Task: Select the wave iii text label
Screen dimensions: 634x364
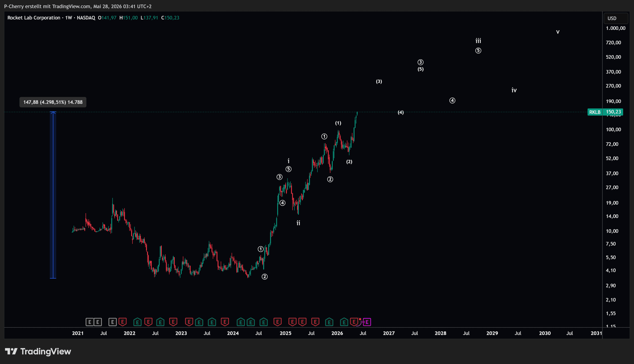Action: click(x=478, y=41)
